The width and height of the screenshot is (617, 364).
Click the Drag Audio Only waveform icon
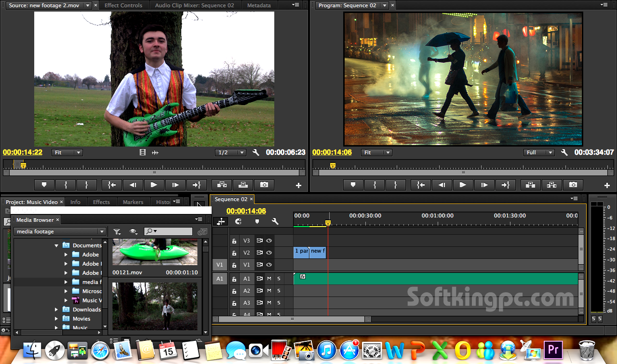pyautogui.click(x=155, y=152)
